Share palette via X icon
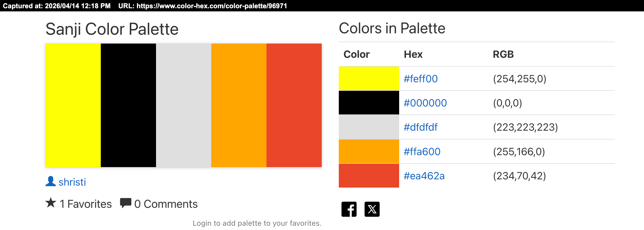The height and width of the screenshot is (230, 644). tap(372, 209)
